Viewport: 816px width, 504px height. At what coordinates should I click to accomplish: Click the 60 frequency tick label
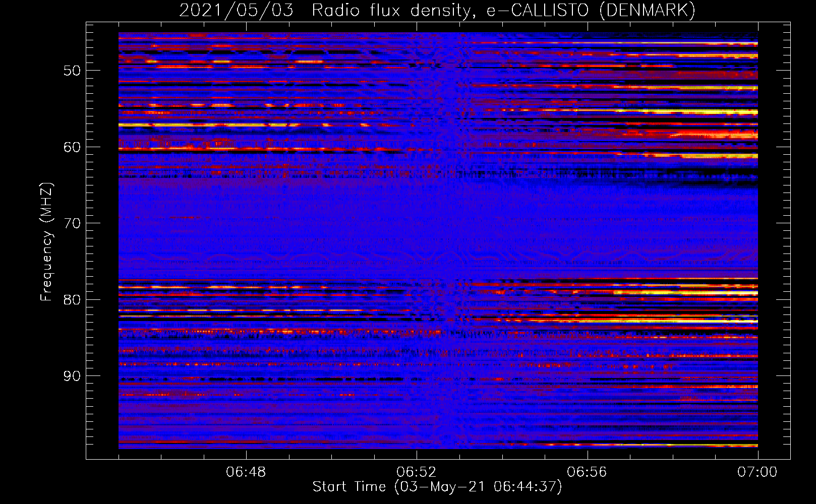pyautogui.click(x=72, y=147)
